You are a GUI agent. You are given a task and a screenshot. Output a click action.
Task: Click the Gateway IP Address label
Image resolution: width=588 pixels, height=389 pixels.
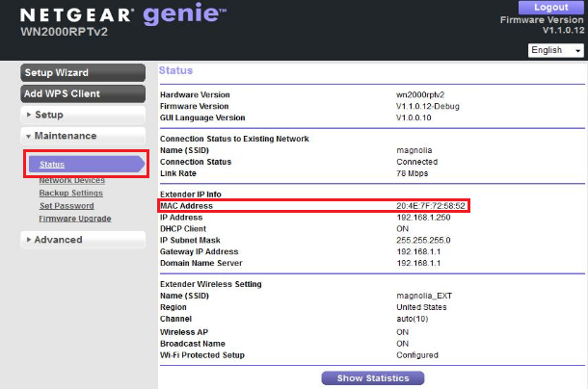(200, 252)
